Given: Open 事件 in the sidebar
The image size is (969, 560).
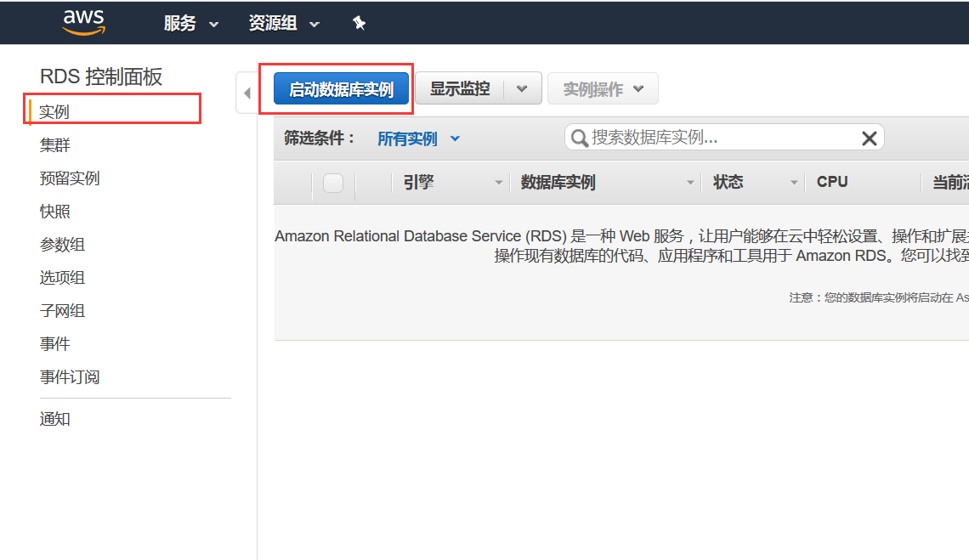Looking at the screenshot, I should (55, 343).
